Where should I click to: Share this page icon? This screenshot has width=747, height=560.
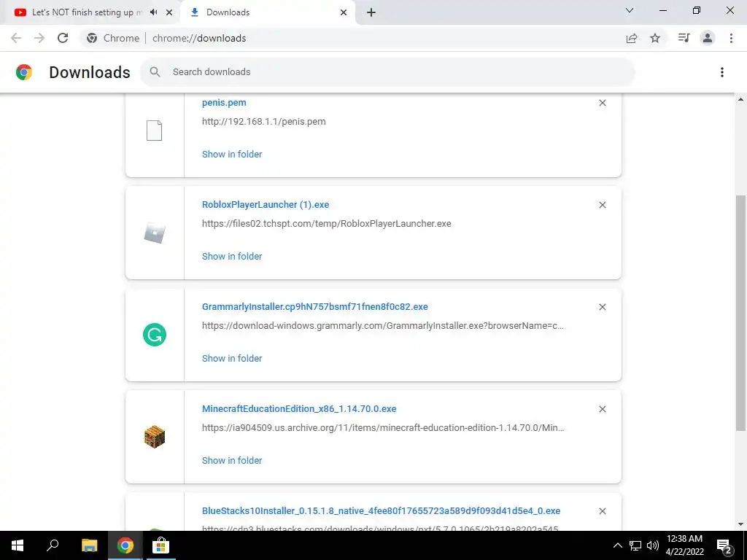pyautogui.click(x=632, y=38)
